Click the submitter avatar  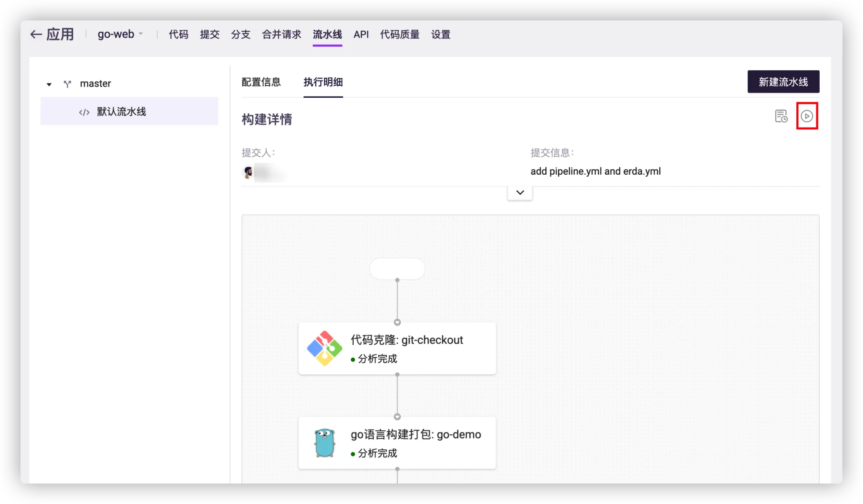tap(248, 172)
